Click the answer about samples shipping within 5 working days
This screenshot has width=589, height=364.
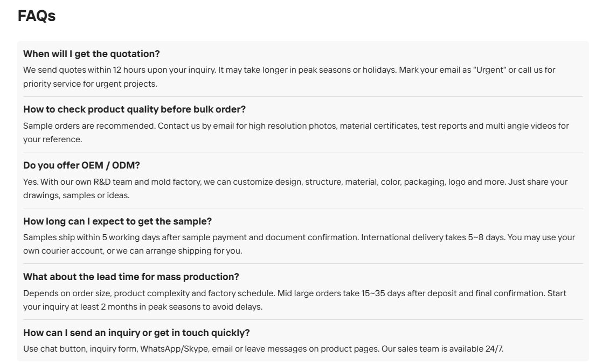click(299, 244)
